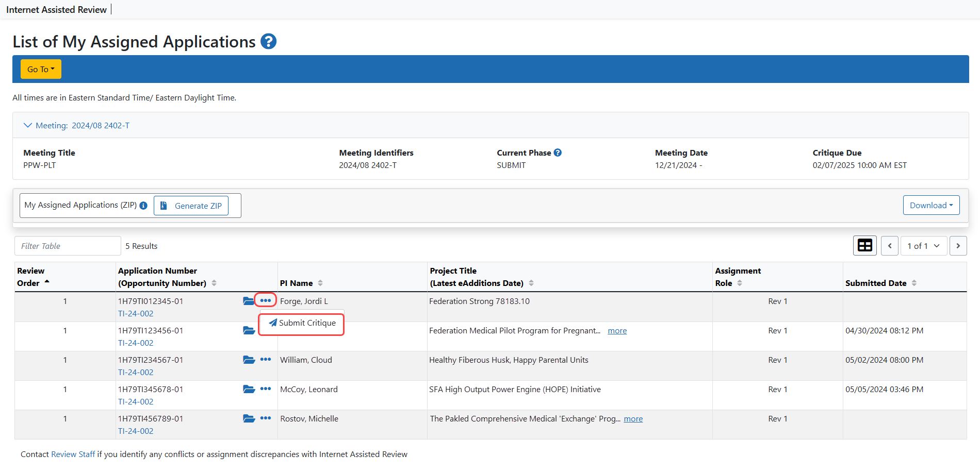Viewport: 980px width, 473px height.
Task: Go to the next results page
Action: pyautogui.click(x=958, y=246)
